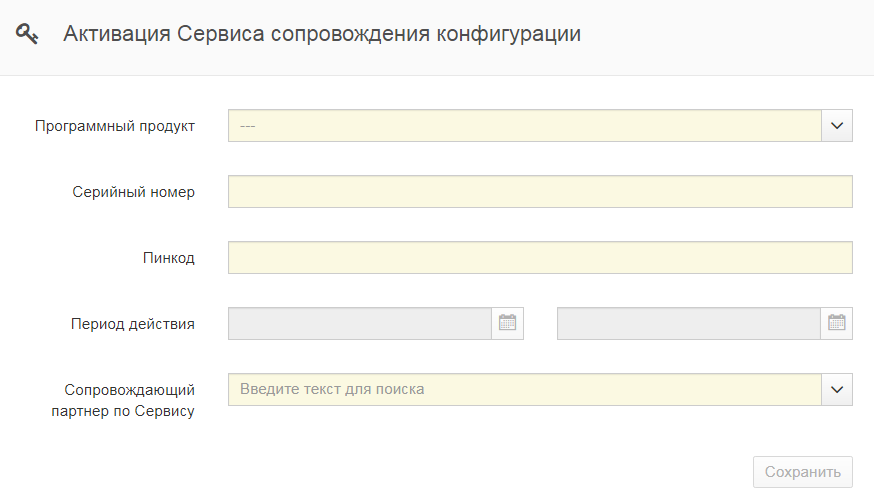Click the Серийный номер label
Viewport: 874px width, 504px height.
pyautogui.click(x=133, y=192)
